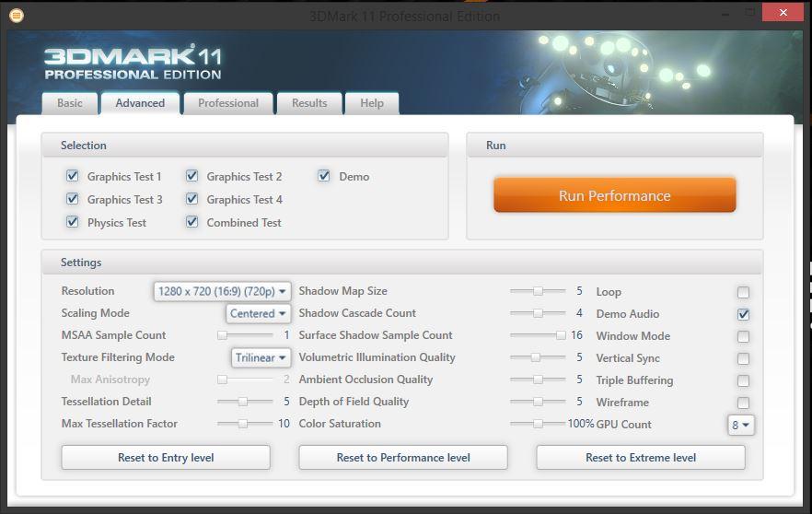Open the Help tab

372,103
